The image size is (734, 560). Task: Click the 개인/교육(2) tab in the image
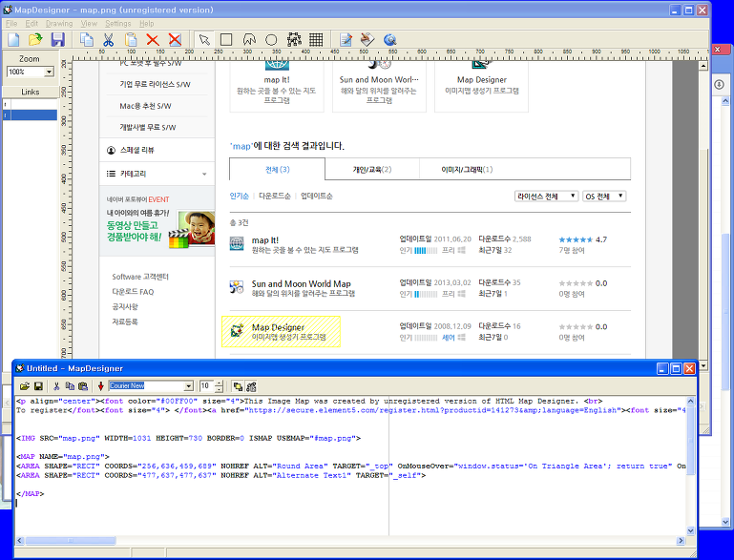point(372,170)
